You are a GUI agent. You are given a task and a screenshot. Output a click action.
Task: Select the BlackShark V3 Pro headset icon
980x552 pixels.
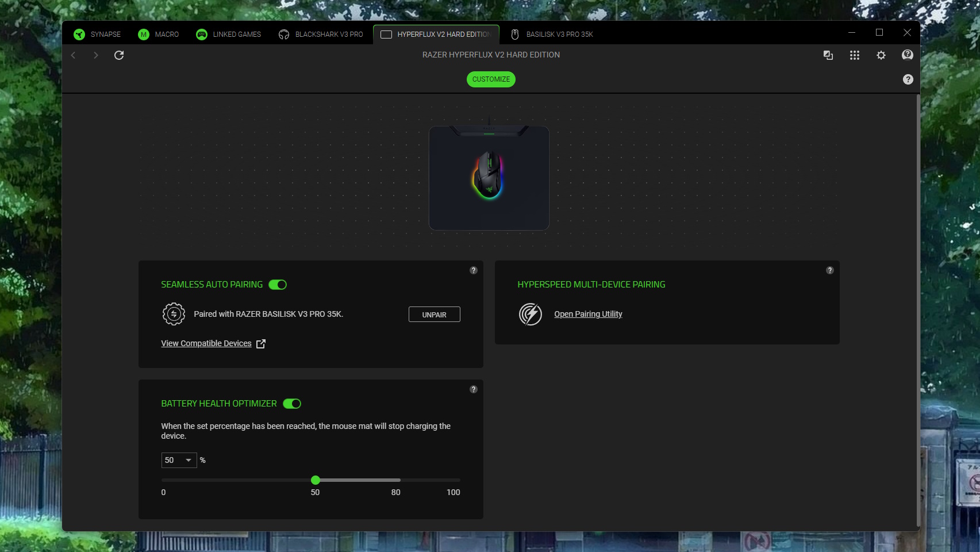(283, 34)
